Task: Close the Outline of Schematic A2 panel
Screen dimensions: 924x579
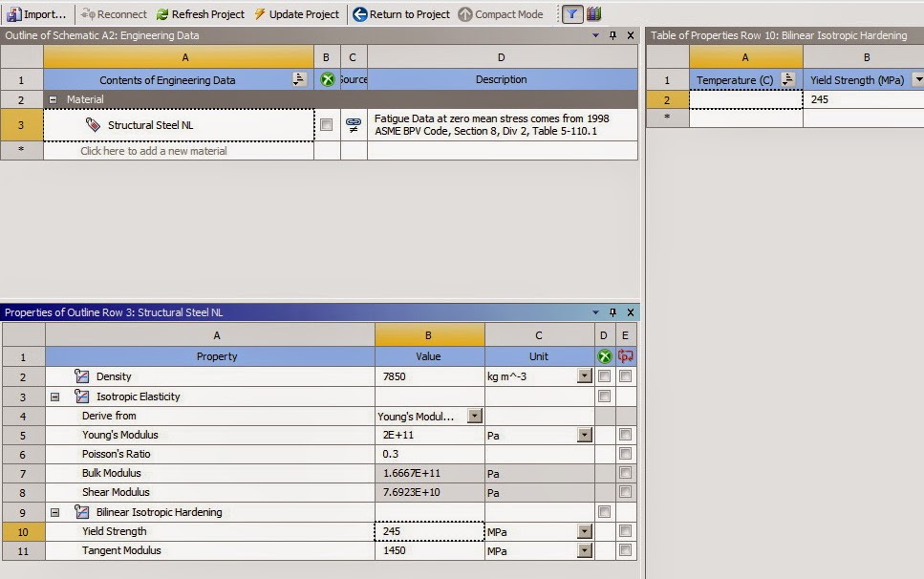Action: click(631, 35)
